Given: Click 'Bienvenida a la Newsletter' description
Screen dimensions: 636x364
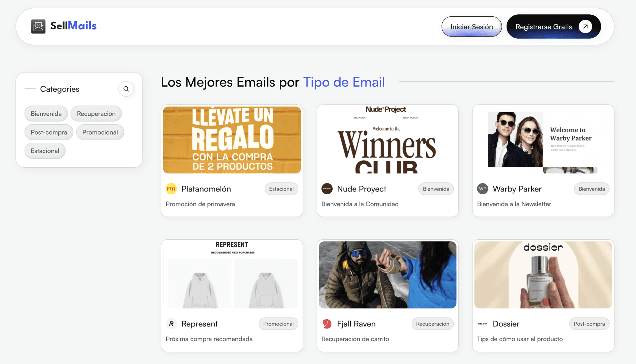Looking at the screenshot, I should (x=514, y=204).
